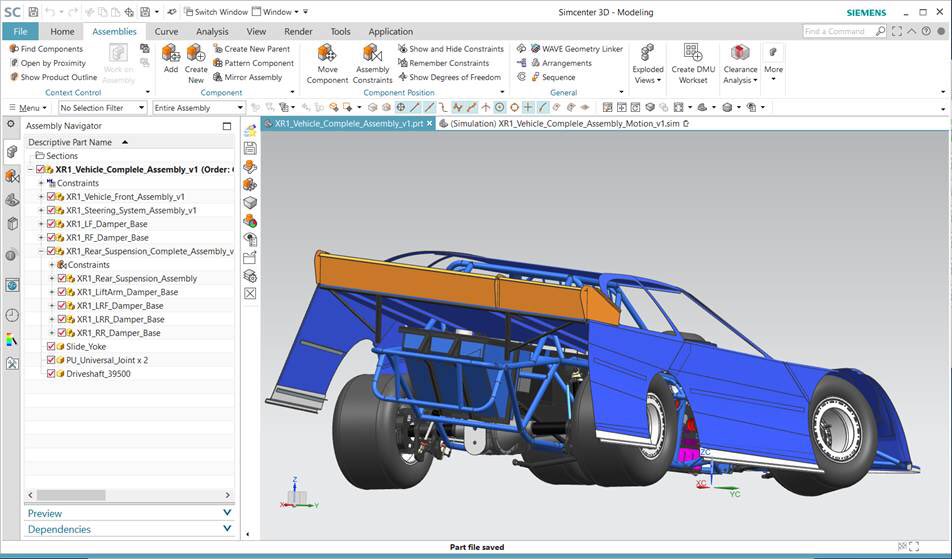Click in the Find a Command field
Image resolution: width=952 pixels, height=559 pixels.
click(838, 31)
